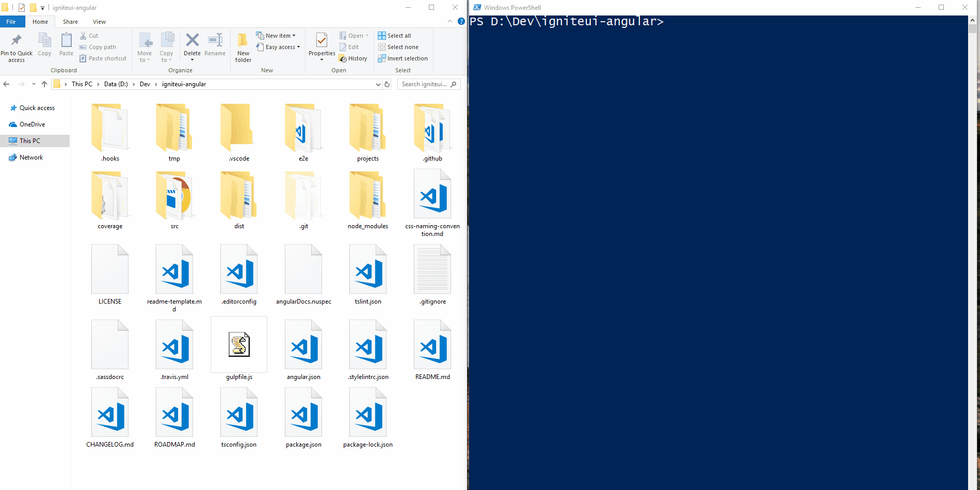Click the PowerShell vertical scrollbar thumb

point(972,29)
